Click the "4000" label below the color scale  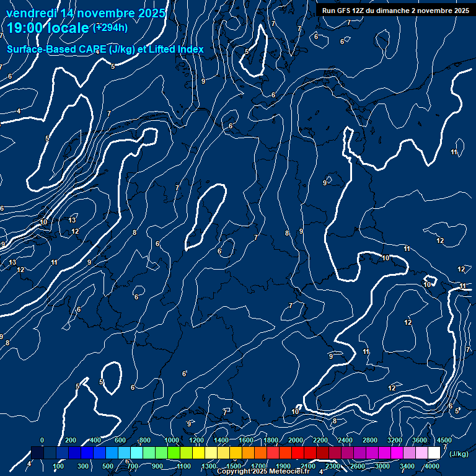pyautogui.click(x=433, y=466)
